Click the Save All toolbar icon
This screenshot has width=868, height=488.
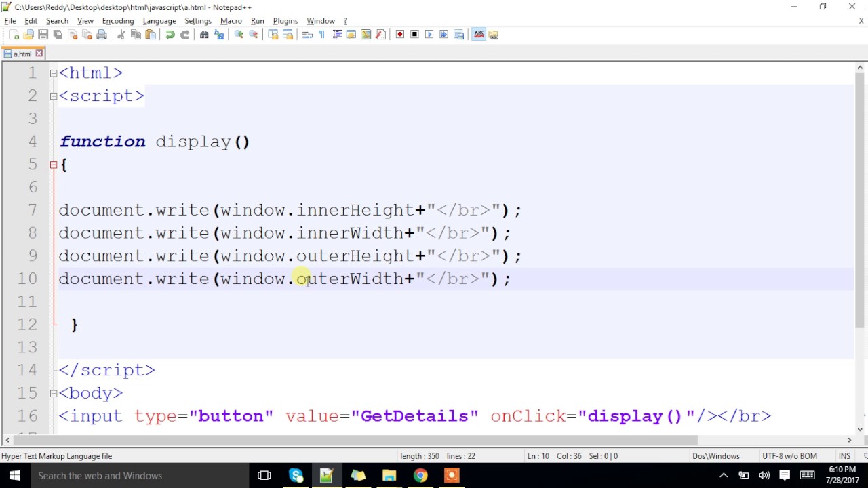[58, 35]
